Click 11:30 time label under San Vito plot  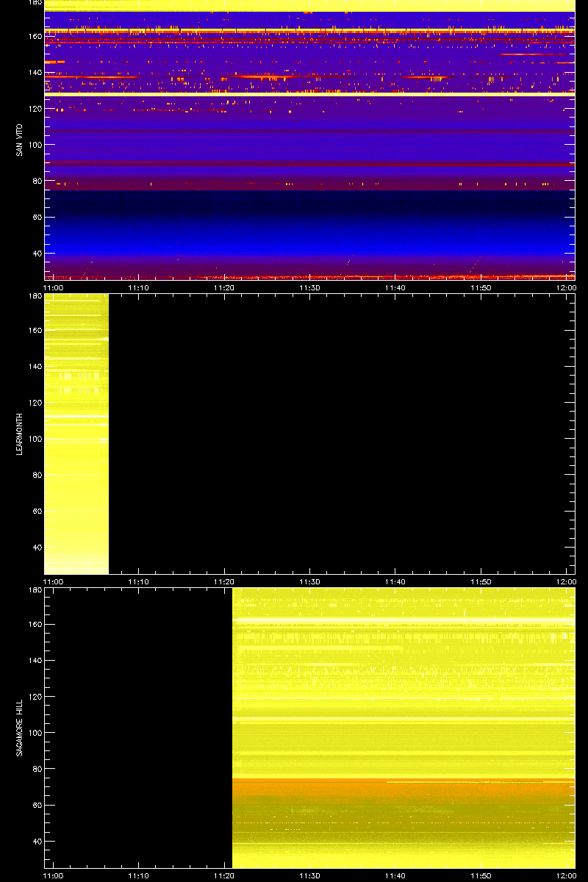(309, 287)
